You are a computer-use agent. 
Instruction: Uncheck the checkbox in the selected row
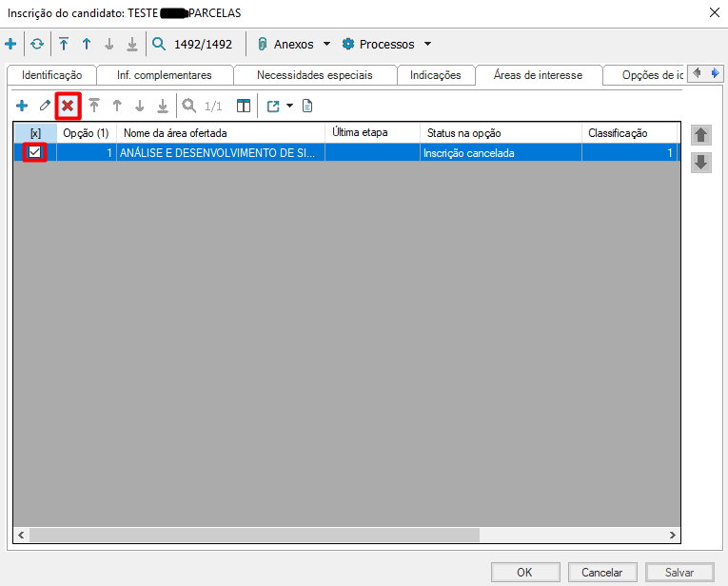35,152
